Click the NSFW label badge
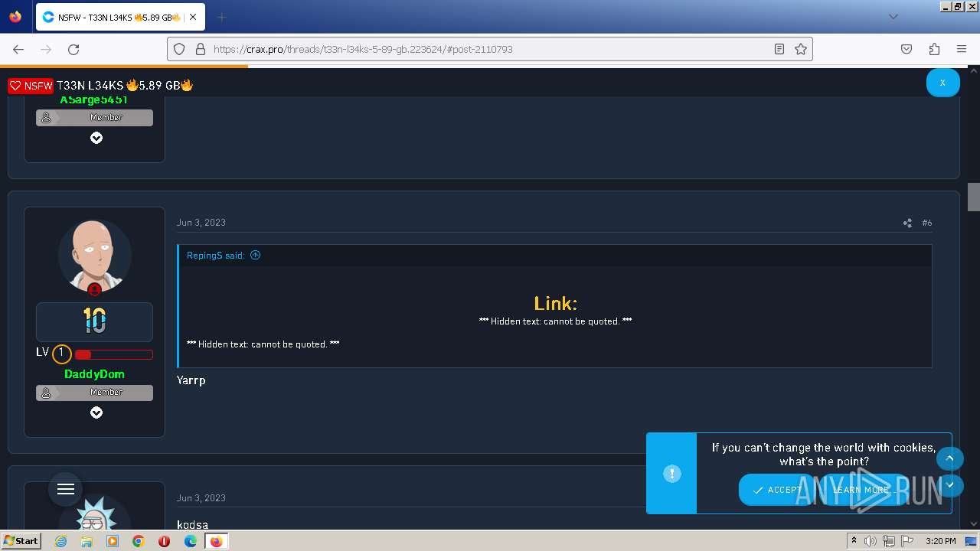Screen dimensions: 980x551 click(31, 86)
